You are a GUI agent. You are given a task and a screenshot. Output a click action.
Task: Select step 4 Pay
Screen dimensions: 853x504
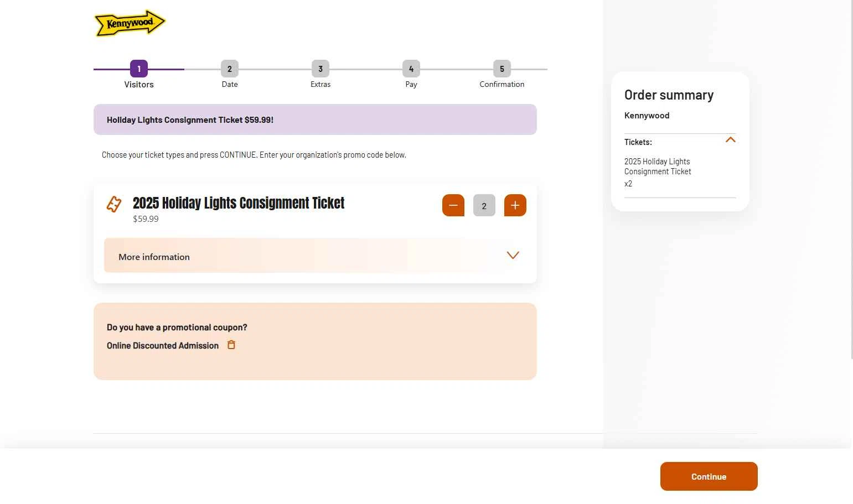411,69
